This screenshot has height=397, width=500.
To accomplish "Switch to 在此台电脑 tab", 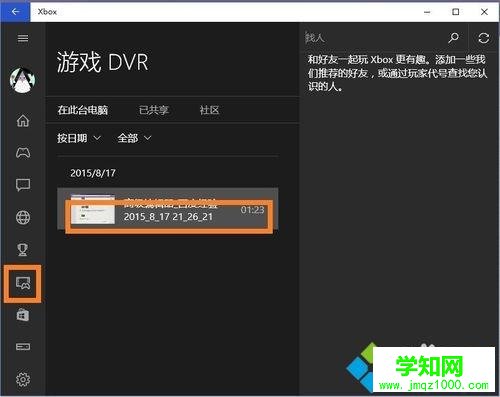I will coord(83,110).
